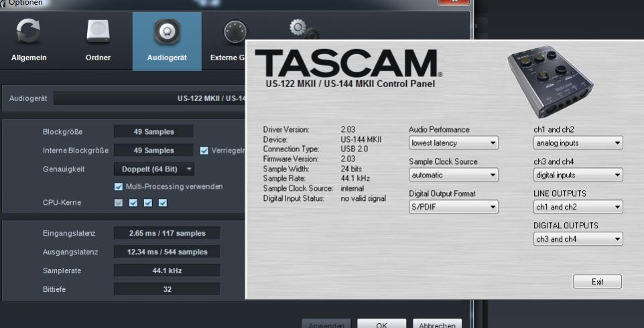The image size is (644, 328).
Task: Toggle the first greyed CPU-Kerne checkbox
Action: point(119,203)
